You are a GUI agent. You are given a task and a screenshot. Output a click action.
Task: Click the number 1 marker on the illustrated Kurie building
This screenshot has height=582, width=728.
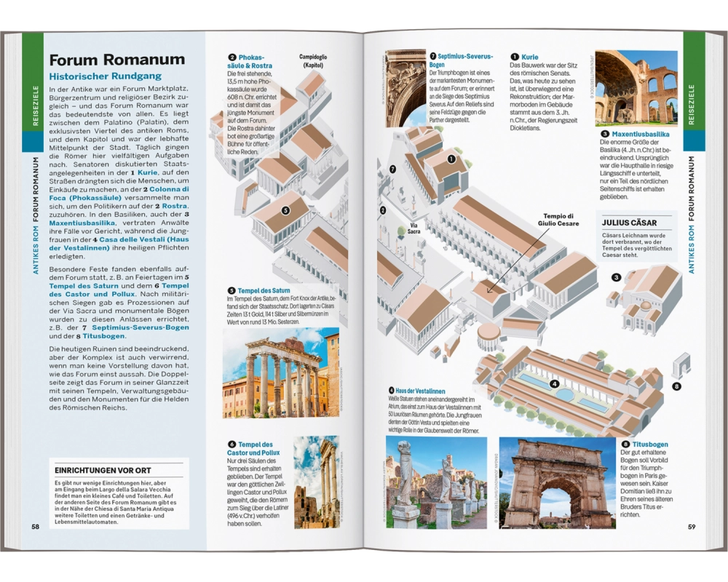point(451,159)
